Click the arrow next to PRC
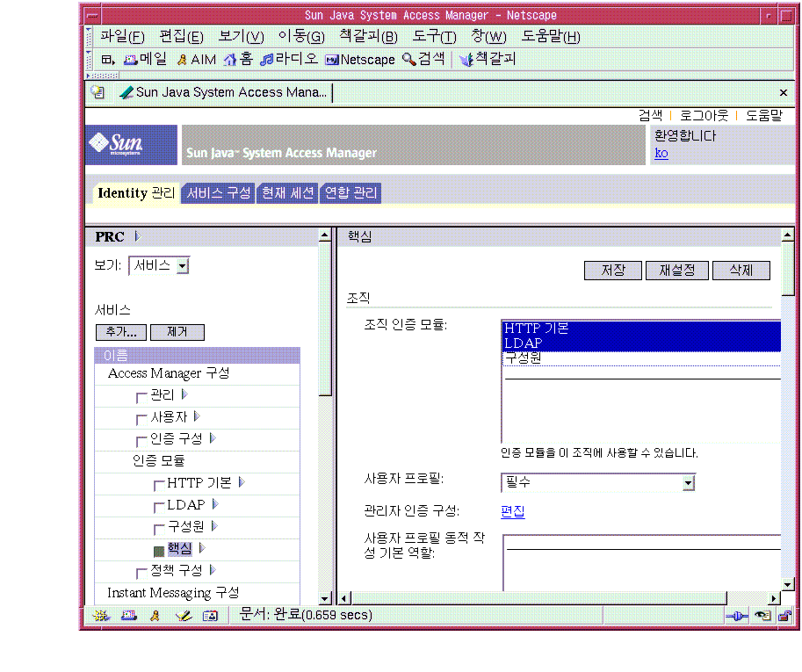 point(137,236)
